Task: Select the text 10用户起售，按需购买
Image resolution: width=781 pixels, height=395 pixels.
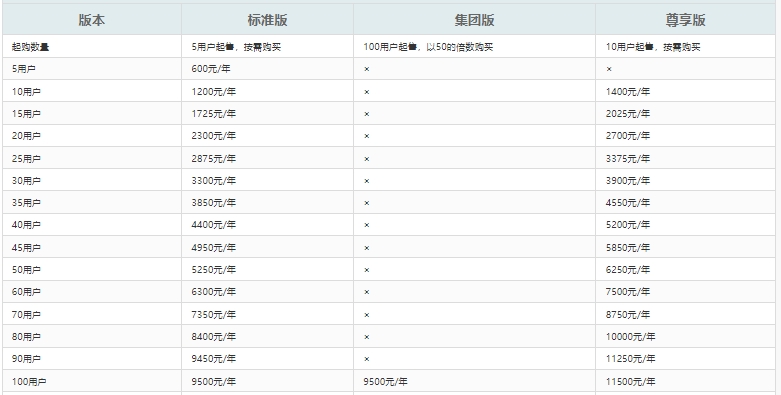Action: (x=653, y=47)
